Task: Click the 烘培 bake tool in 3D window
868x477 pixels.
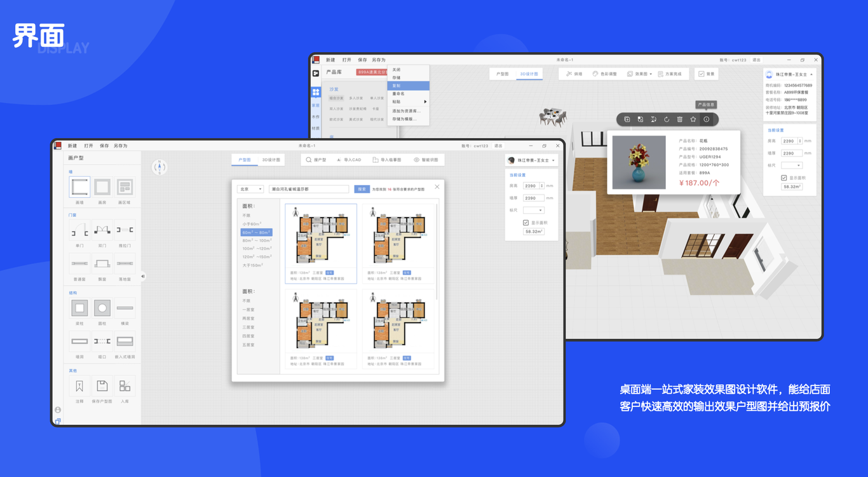Action: pyautogui.click(x=574, y=74)
